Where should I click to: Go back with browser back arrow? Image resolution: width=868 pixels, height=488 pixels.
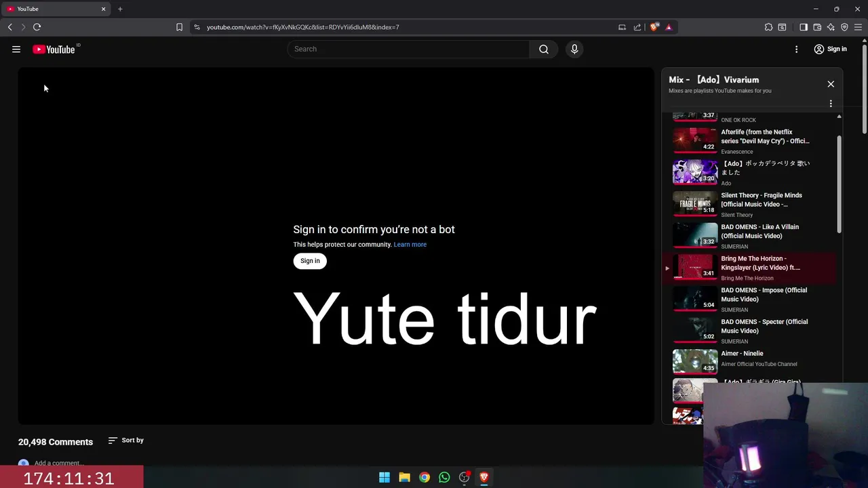pos(10,27)
